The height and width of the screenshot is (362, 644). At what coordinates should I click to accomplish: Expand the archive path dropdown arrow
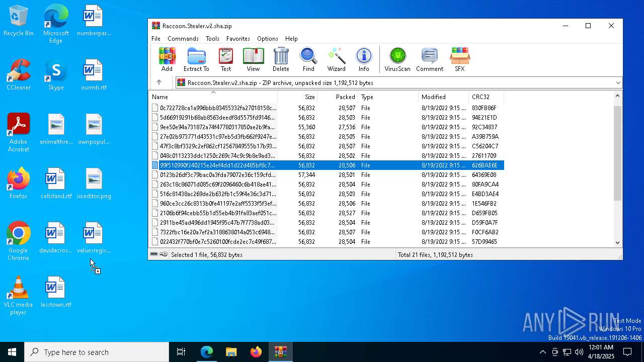618,82
